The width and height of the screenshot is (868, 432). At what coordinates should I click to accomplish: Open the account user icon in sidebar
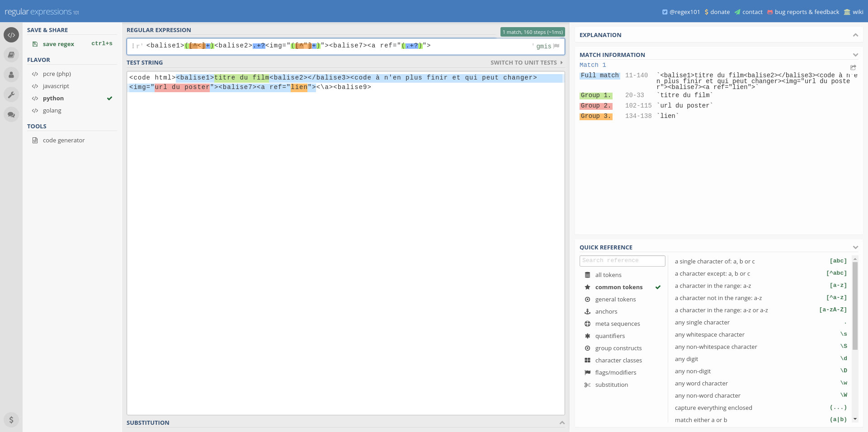point(11,75)
